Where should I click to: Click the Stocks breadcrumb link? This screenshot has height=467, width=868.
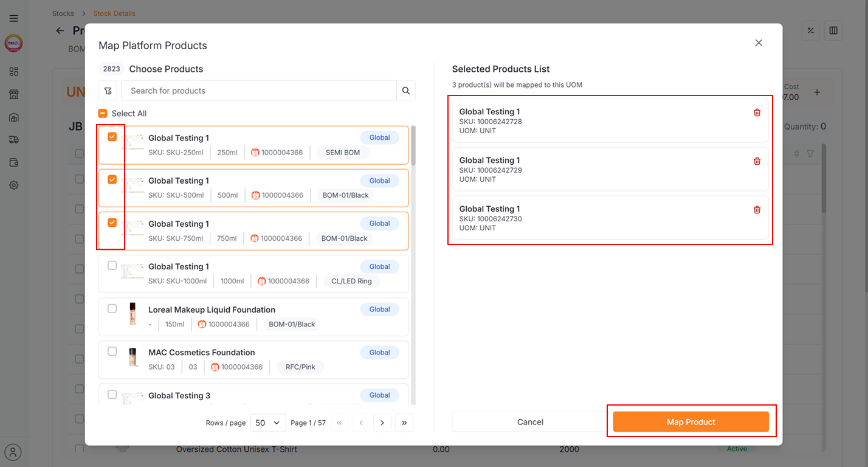click(63, 13)
